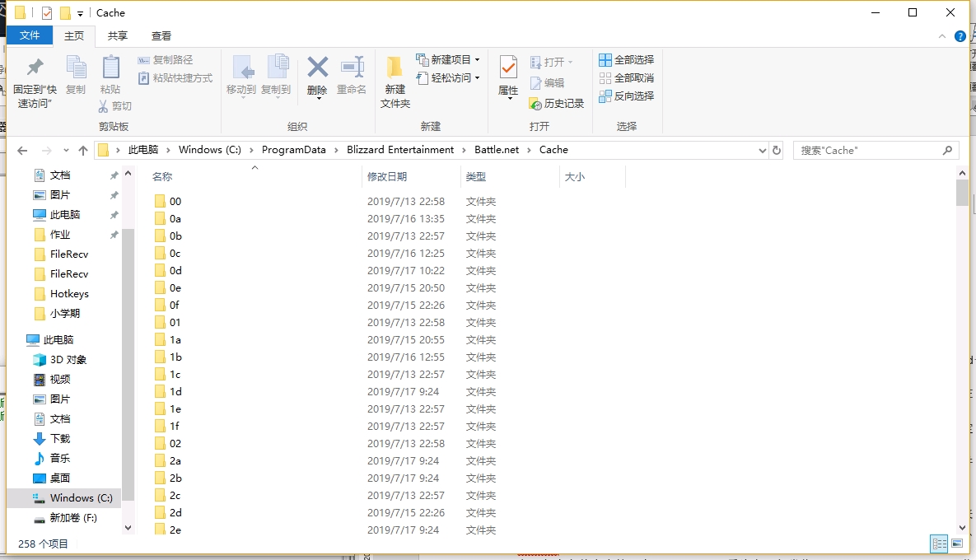Viewport: 976px width, 560px height.
Task: Click the Copy icon in ribbon
Action: pos(76,68)
